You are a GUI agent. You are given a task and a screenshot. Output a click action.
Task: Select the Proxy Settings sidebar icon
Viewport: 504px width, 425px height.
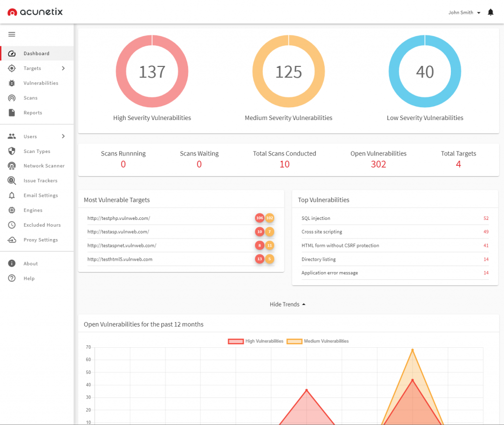(11, 240)
